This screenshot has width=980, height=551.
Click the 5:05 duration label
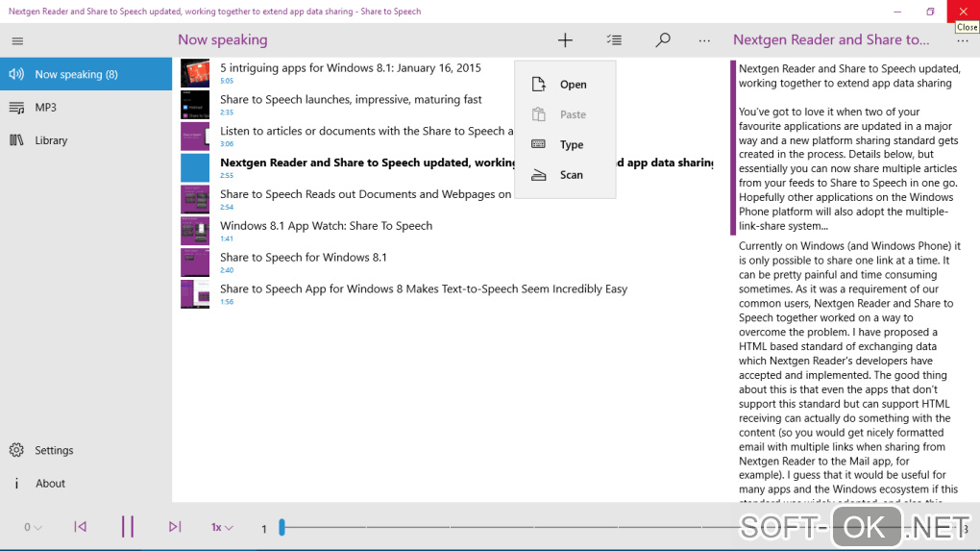(227, 81)
